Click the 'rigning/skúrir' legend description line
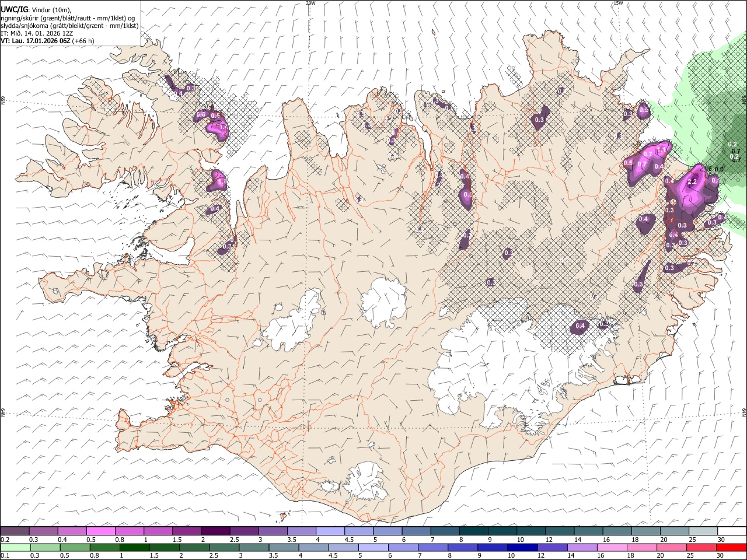 tap(68, 17)
